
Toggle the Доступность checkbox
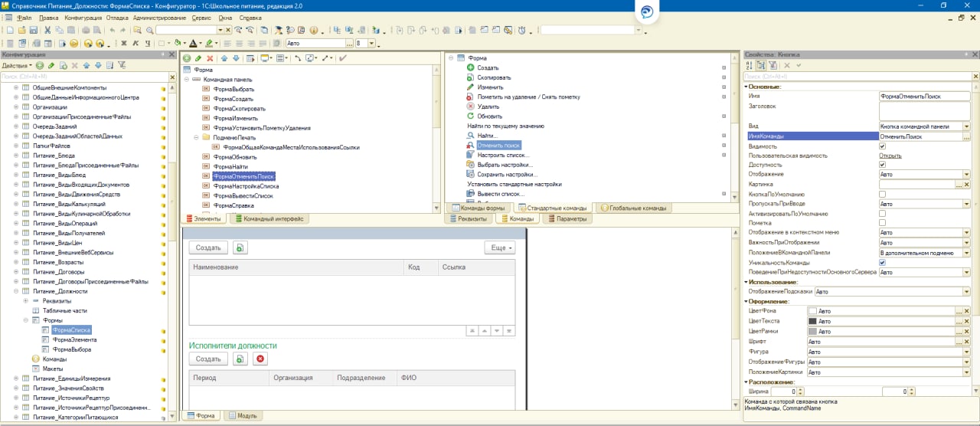(x=883, y=165)
